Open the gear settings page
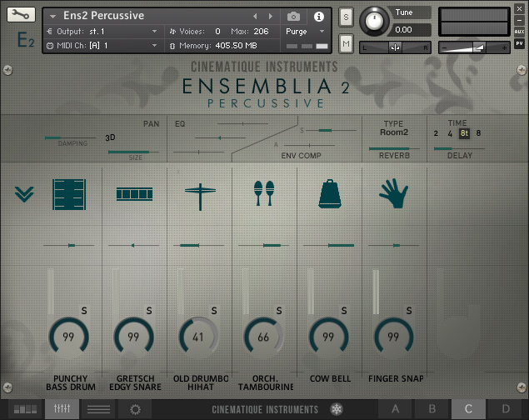Viewport: 529px width, 420px height. point(135,409)
